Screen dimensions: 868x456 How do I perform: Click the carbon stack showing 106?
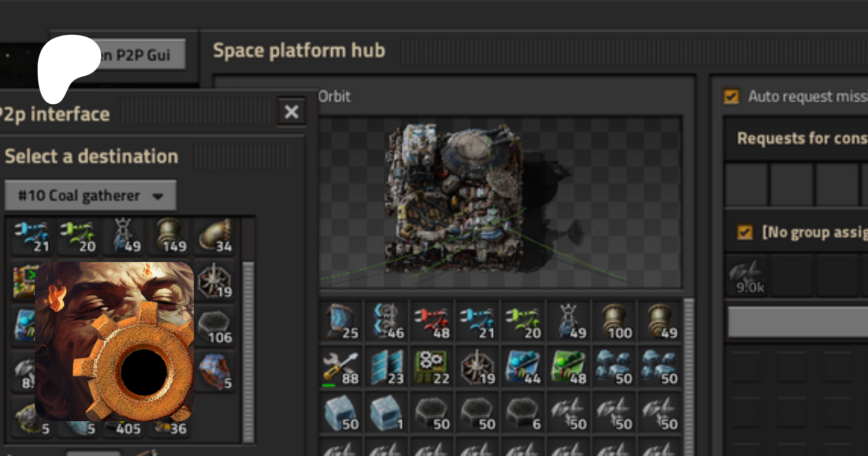tap(215, 327)
